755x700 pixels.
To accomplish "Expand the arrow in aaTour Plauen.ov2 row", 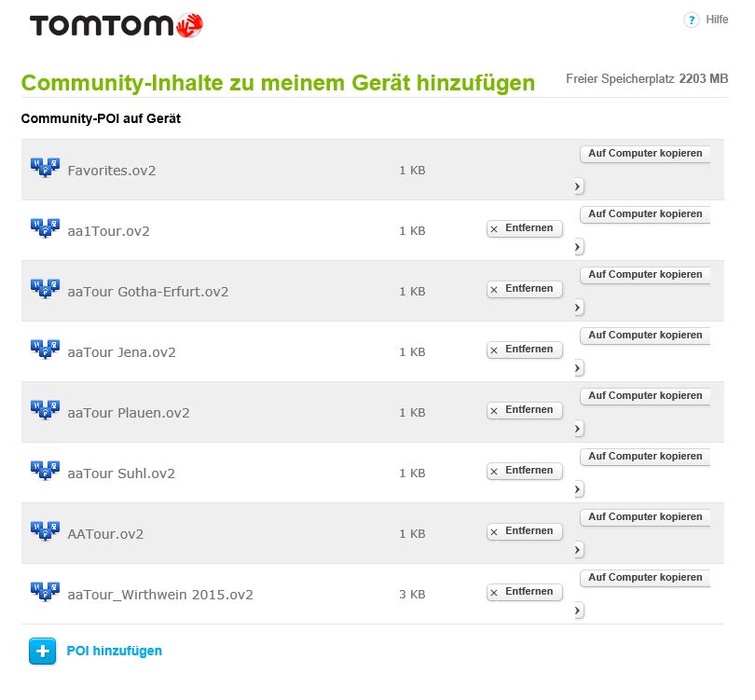I will coord(578,429).
